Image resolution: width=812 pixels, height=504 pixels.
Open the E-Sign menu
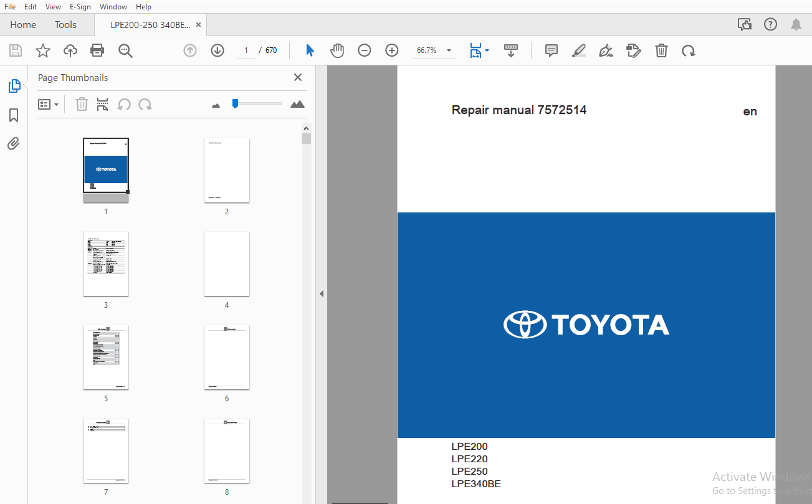(x=81, y=6)
